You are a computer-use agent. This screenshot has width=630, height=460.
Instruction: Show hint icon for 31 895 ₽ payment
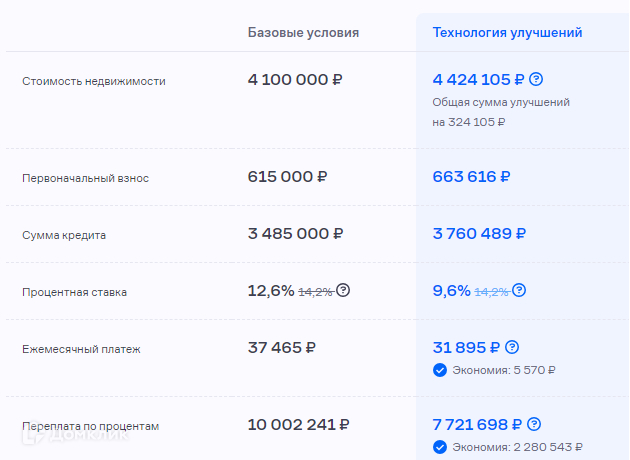[512, 348]
